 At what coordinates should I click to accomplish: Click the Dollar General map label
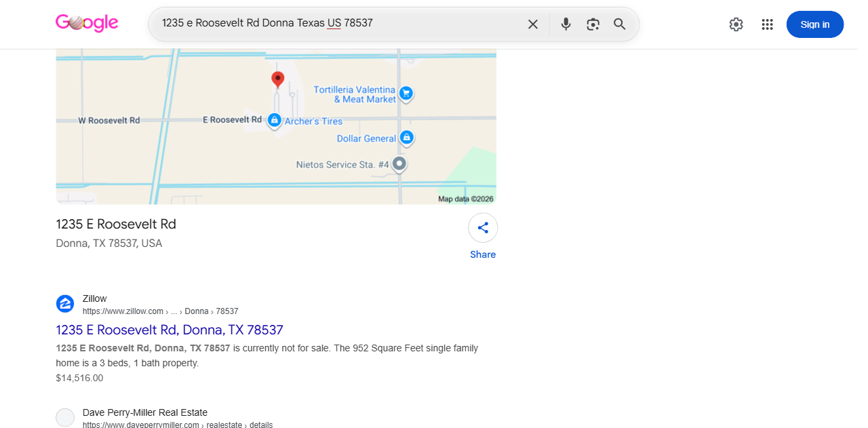click(x=366, y=138)
